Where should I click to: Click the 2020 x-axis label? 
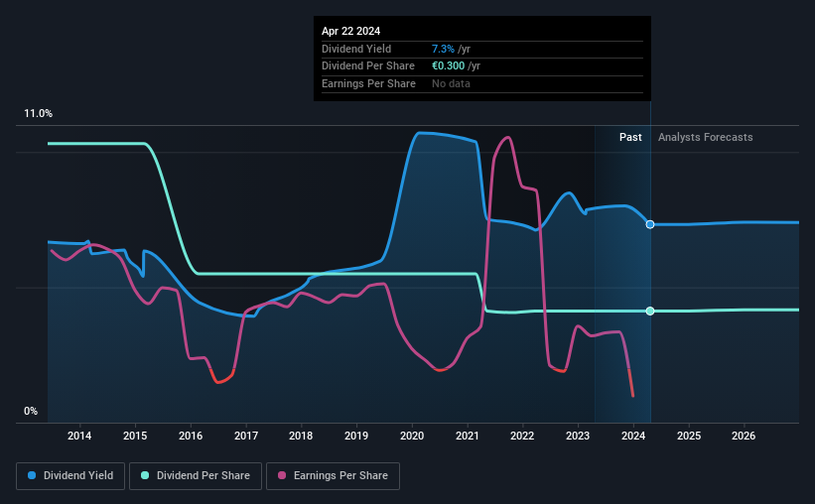(412, 436)
